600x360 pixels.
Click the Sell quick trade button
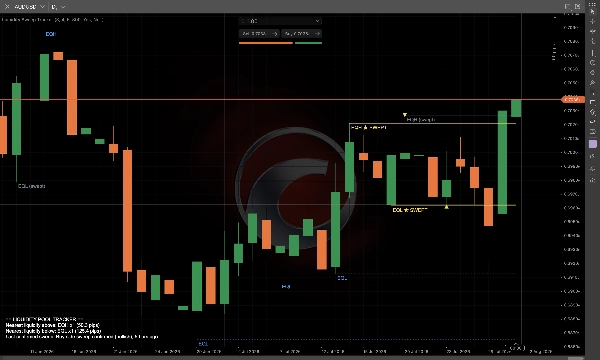(259, 34)
